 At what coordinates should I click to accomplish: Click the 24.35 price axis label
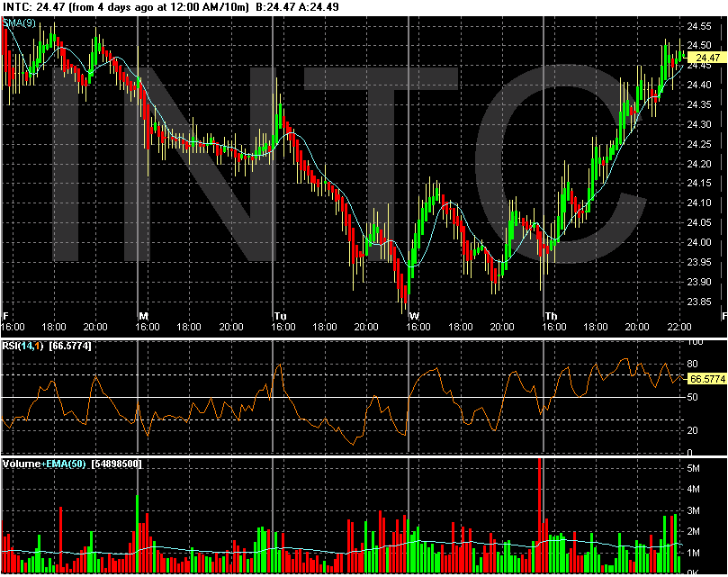tap(698, 104)
